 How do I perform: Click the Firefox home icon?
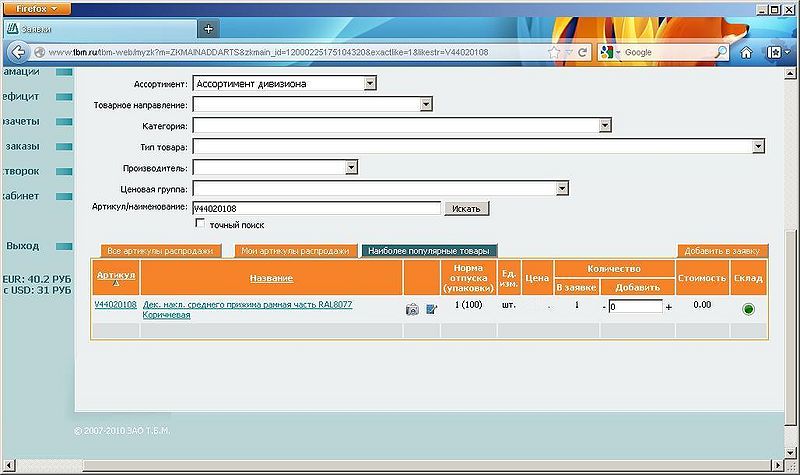coord(745,52)
